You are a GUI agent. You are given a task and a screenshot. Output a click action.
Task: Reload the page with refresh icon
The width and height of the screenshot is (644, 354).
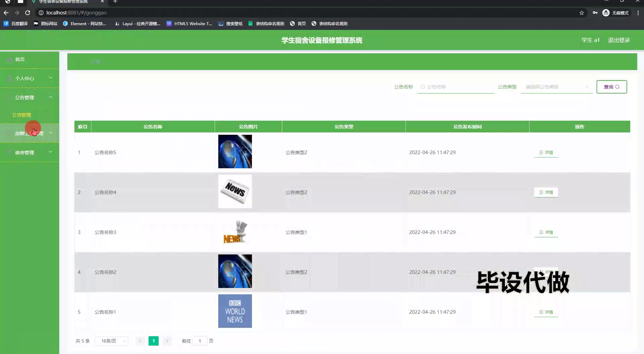tap(28, 13)
